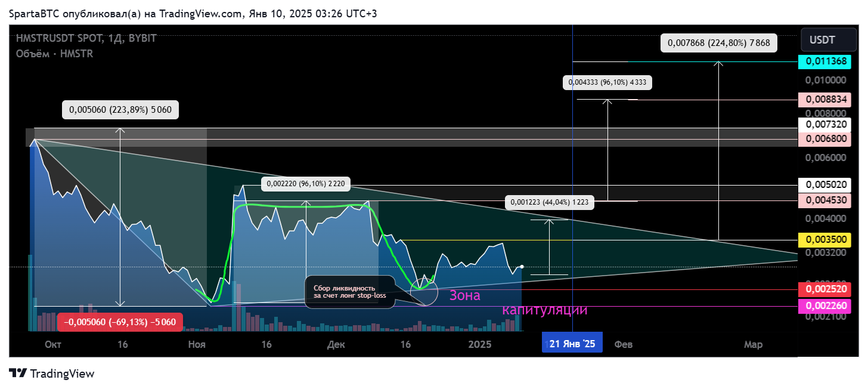The width and height of the screenshot is (868, 389).
Task: Select the pink капитуляции text annotation
Action: [x=545, y=310]
